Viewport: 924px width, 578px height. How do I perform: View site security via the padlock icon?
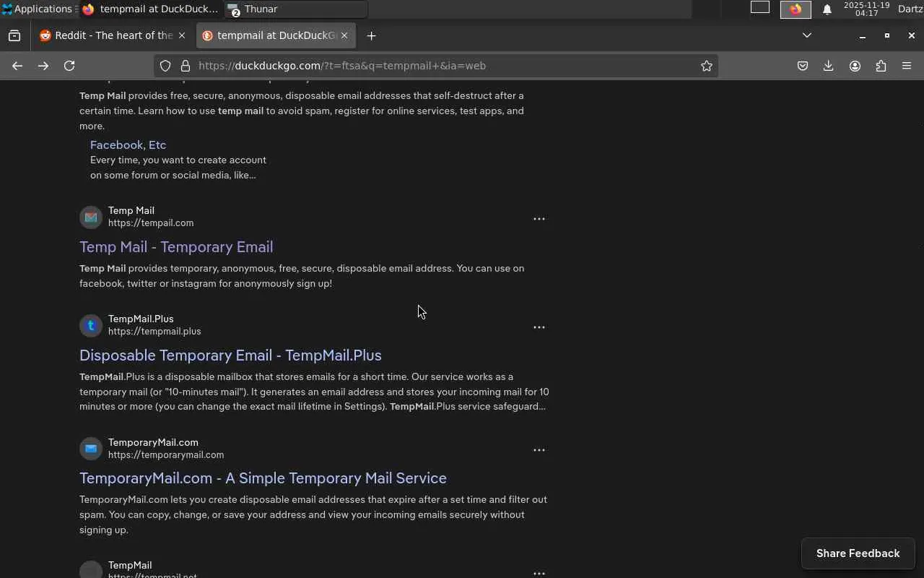(x=186, y=66)
